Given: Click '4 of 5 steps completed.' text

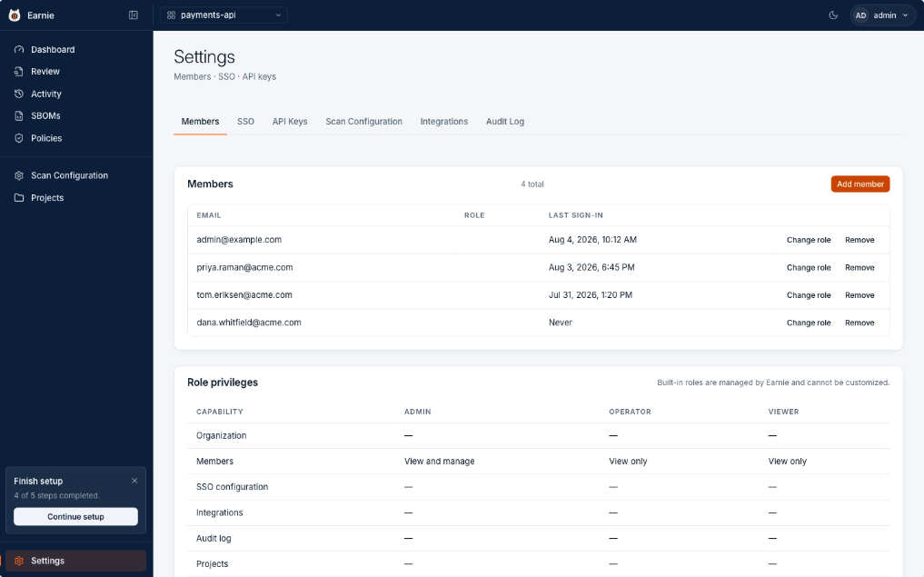Looking at the screenshot, I should (56, 495).
